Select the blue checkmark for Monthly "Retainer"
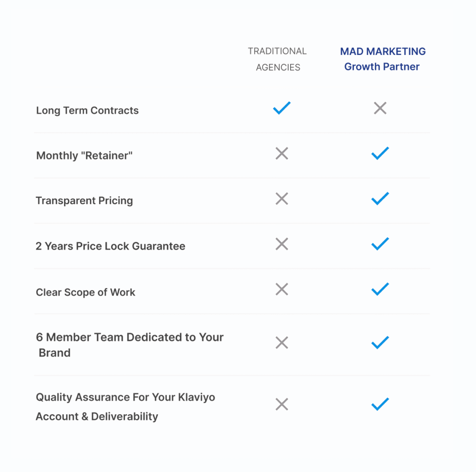 [380, 153]
